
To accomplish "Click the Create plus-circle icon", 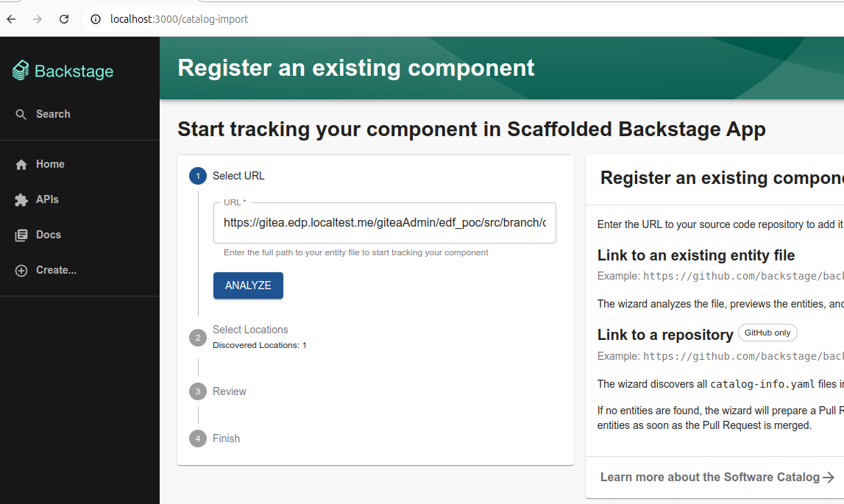I will point(21,270).
